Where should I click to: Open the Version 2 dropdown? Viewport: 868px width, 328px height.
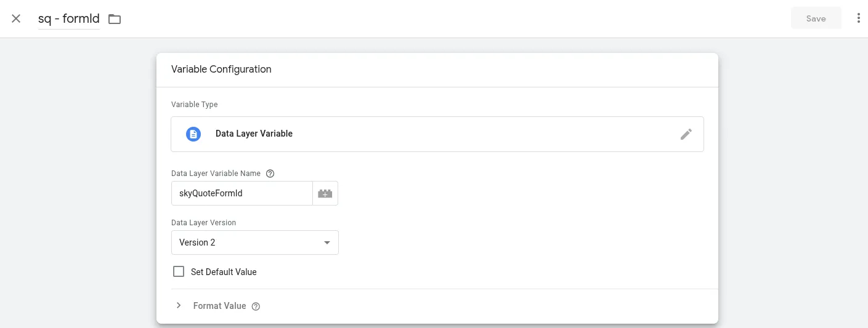[255, 242]
